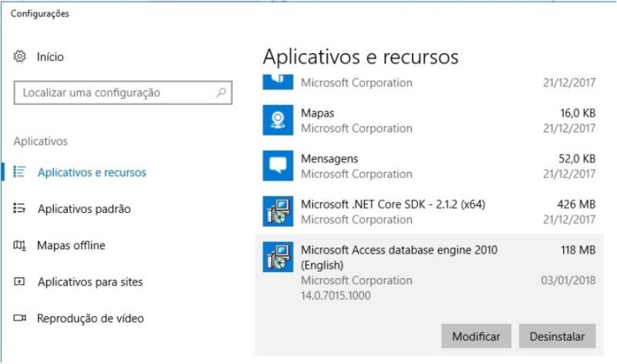Click the Aplicativos para sites icon
Viewport: 617px width, 364px height.
[x=21, y=282]
